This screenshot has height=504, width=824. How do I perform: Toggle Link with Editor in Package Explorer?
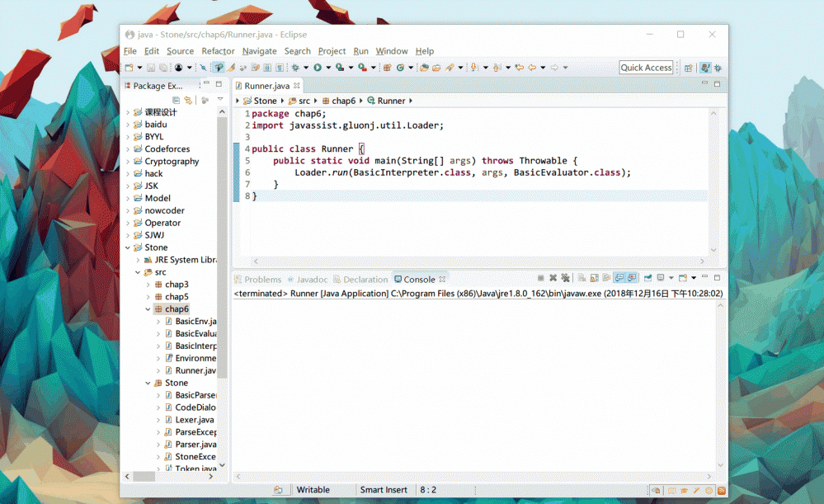point(188,100)
